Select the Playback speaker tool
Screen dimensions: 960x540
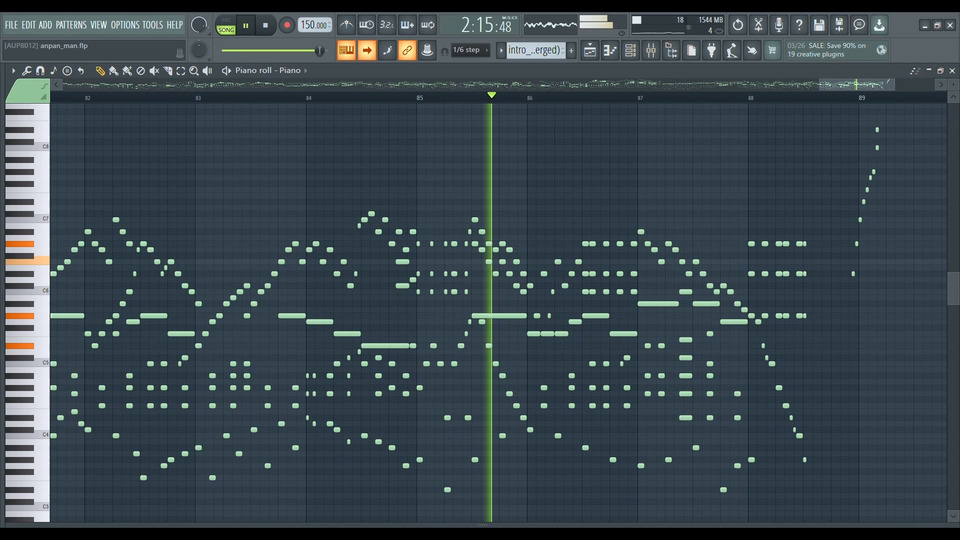[x=208, y=71]
